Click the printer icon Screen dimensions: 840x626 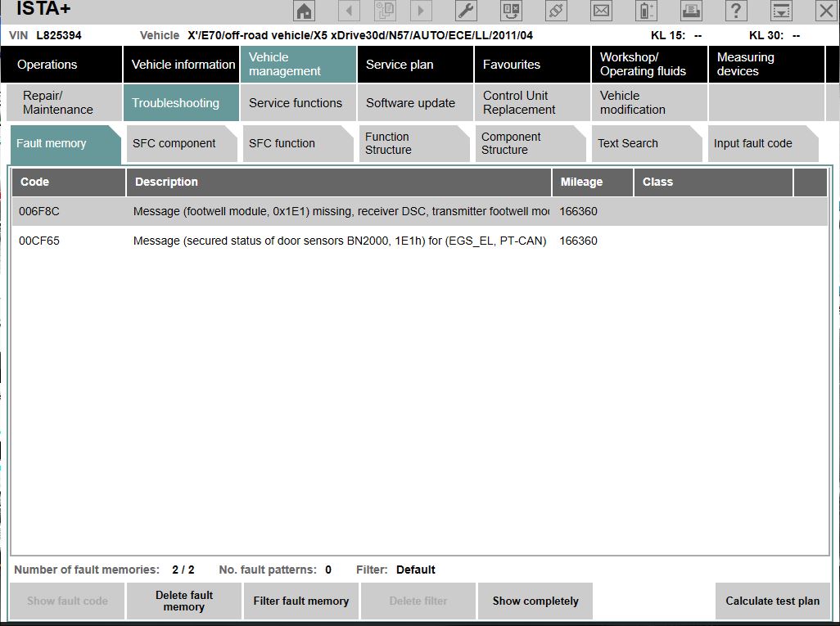692,11
